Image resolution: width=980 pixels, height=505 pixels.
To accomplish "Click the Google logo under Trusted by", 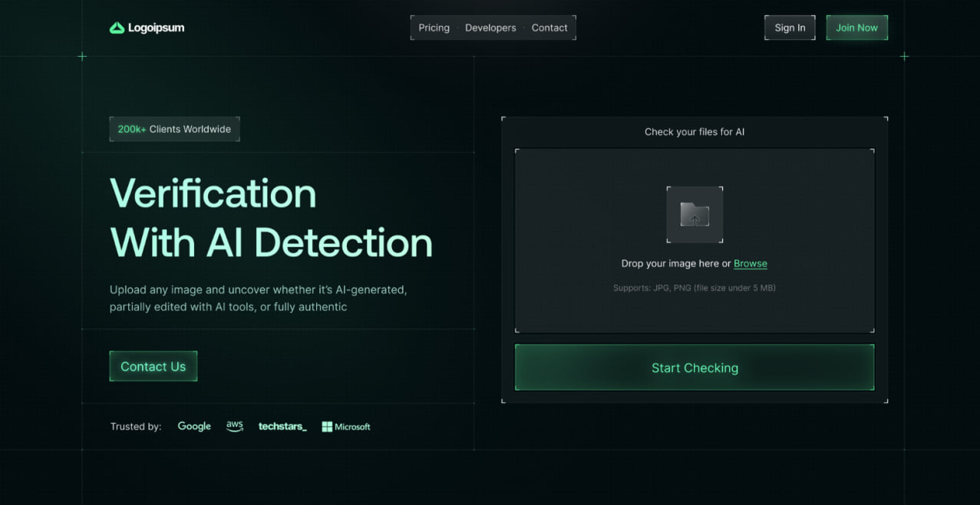I will pyautogui.click(x=194, y=427).
